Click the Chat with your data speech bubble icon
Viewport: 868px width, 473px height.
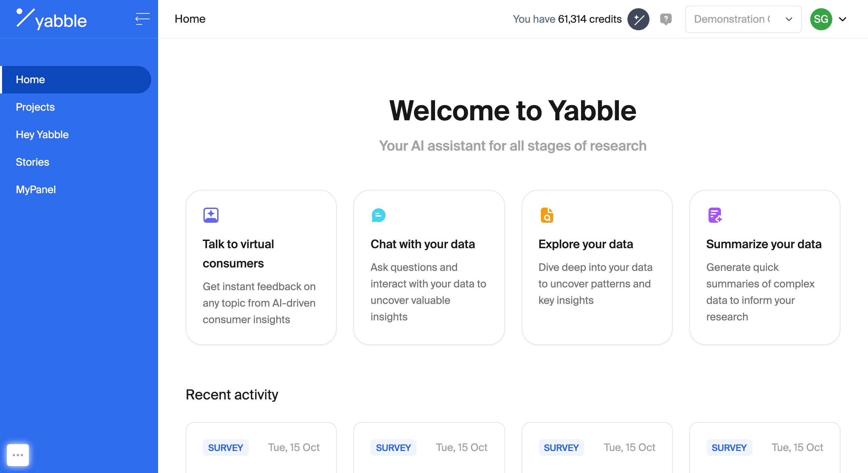pos(379,215)
